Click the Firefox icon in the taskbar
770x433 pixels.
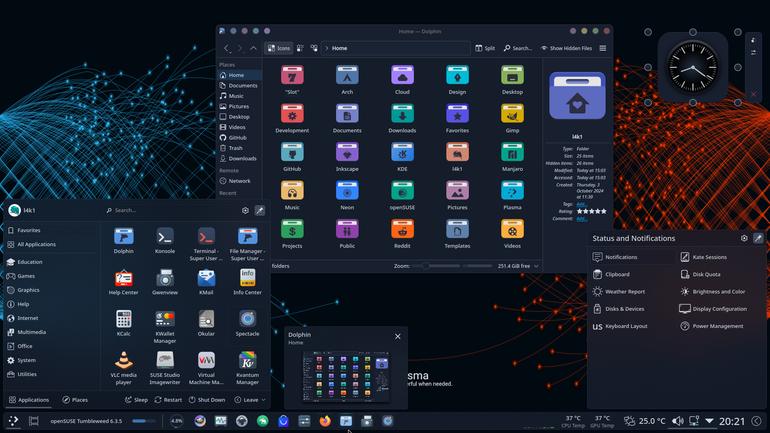tap(325, 421)
